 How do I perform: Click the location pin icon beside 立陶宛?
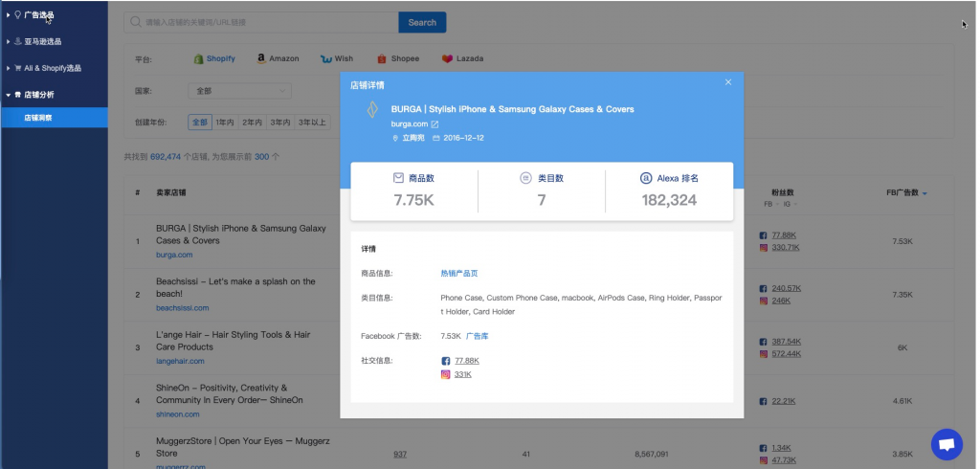(395, 138)
